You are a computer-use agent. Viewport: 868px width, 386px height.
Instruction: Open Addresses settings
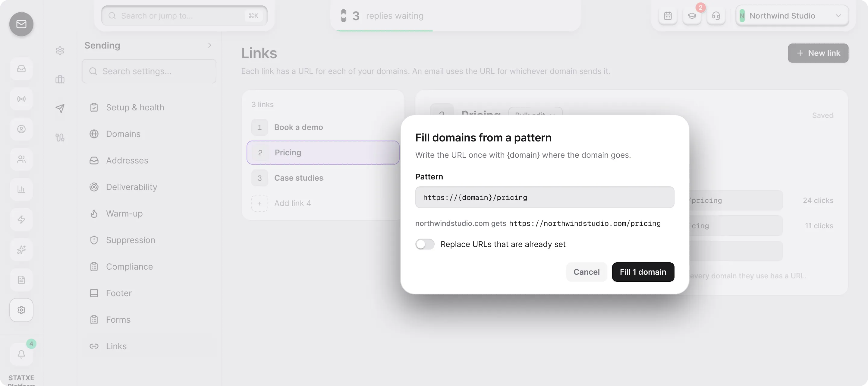149,160
